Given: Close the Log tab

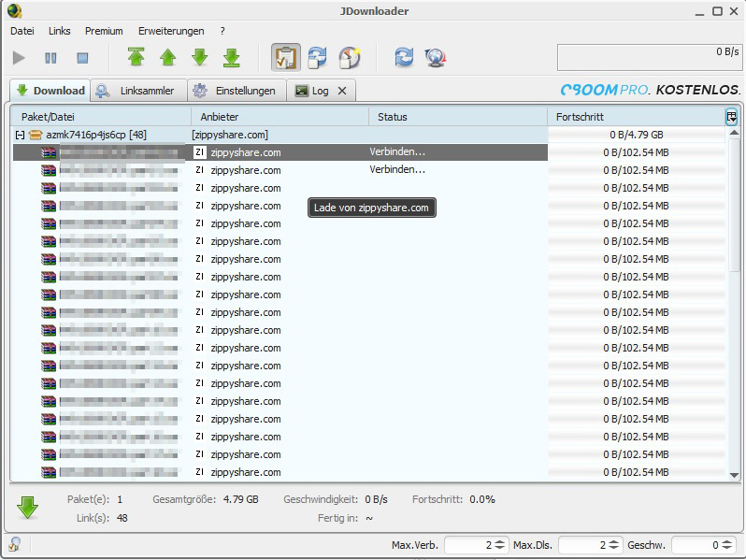Looking at the screenshot, I should (x=342, y=91).
